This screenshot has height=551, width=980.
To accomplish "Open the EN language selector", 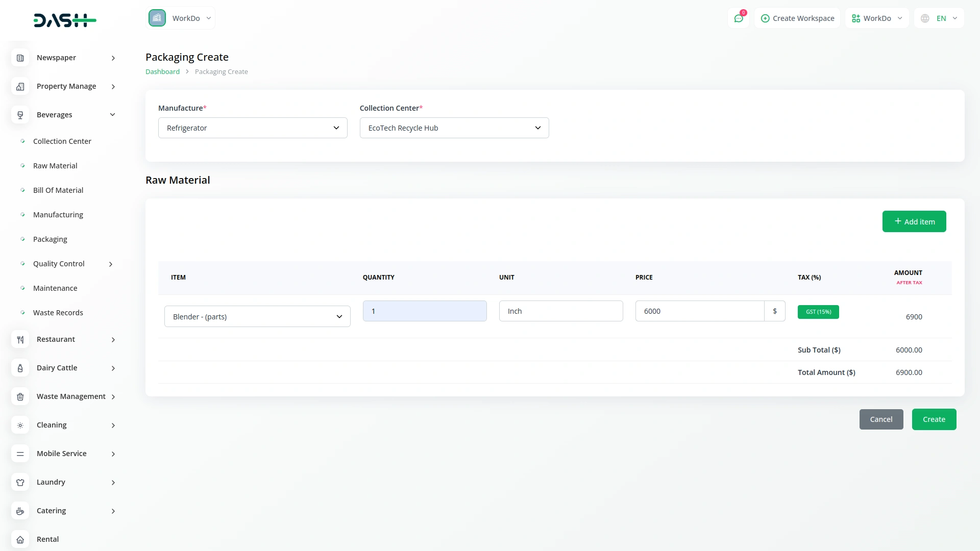I will [x=940, y=18].
